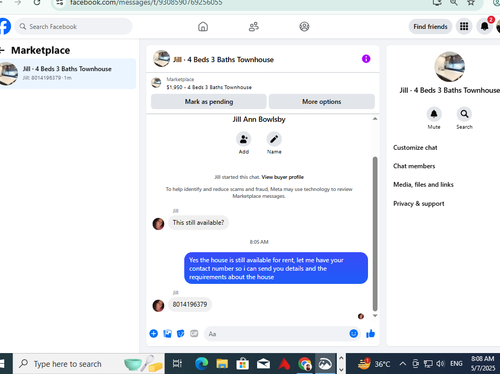Expand Media, files and links section

[423, 184]
